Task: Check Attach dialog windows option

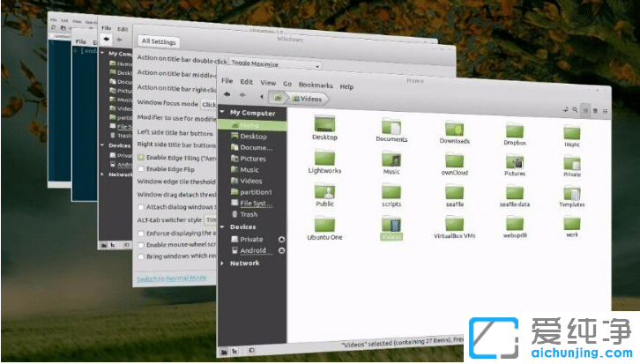Action: coord(140,205)
